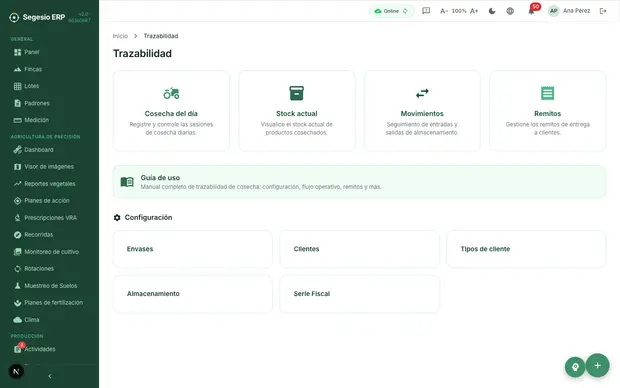Open Clima cloud icon
Screen dimensions: 620x388
[x=17, y=320]
